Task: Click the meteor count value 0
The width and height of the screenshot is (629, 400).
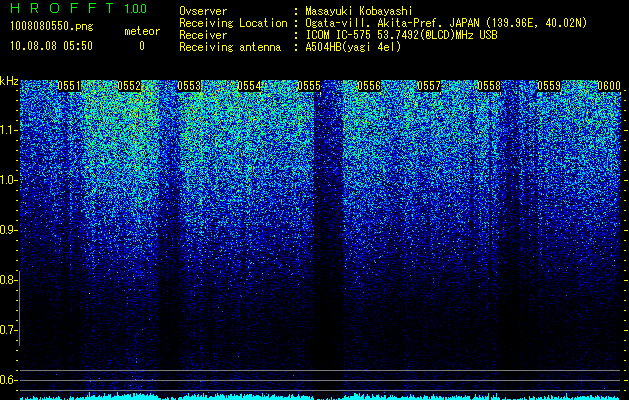Action: 142,46
